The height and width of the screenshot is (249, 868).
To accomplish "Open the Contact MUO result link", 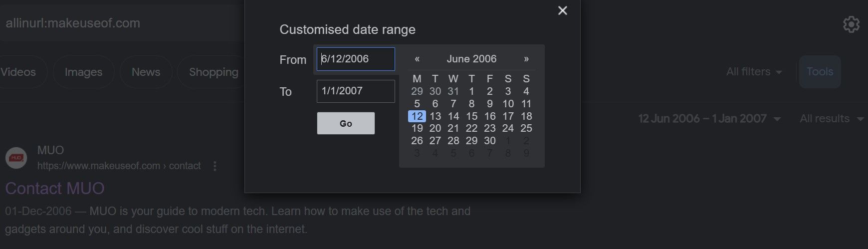I will (55, 188).
